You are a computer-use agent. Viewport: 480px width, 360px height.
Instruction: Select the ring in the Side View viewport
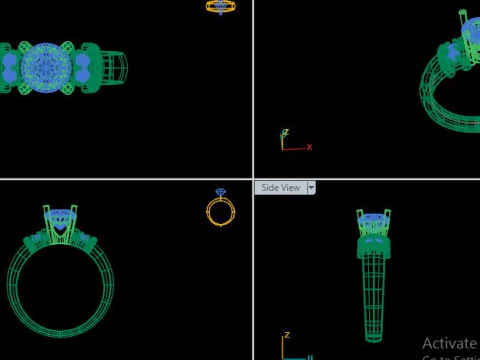pos(374,275)
